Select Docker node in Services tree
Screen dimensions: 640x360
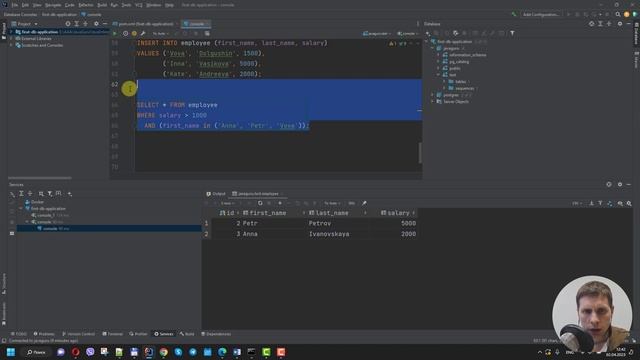(x=37, y=202)
